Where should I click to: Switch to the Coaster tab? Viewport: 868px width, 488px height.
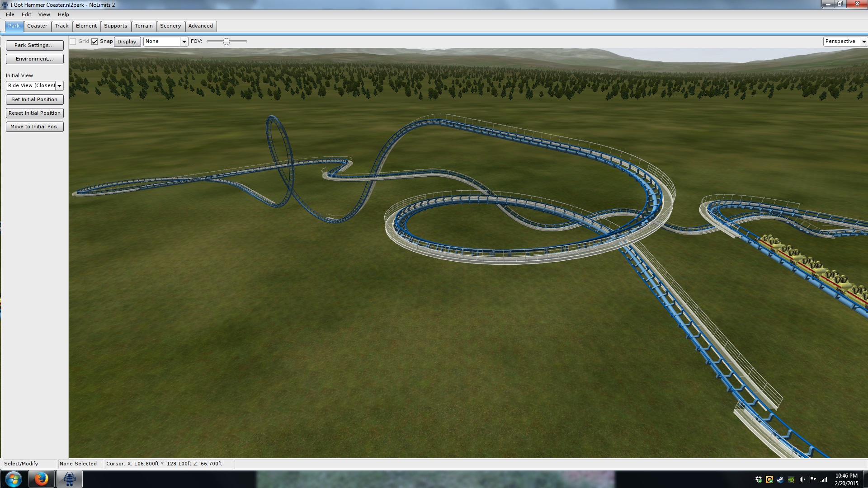[37, 26]
